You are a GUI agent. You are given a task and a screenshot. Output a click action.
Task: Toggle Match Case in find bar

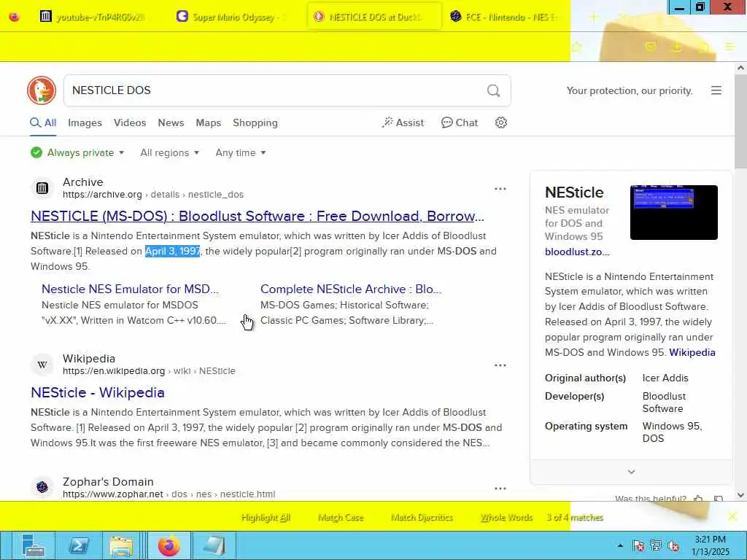(340, 518)
